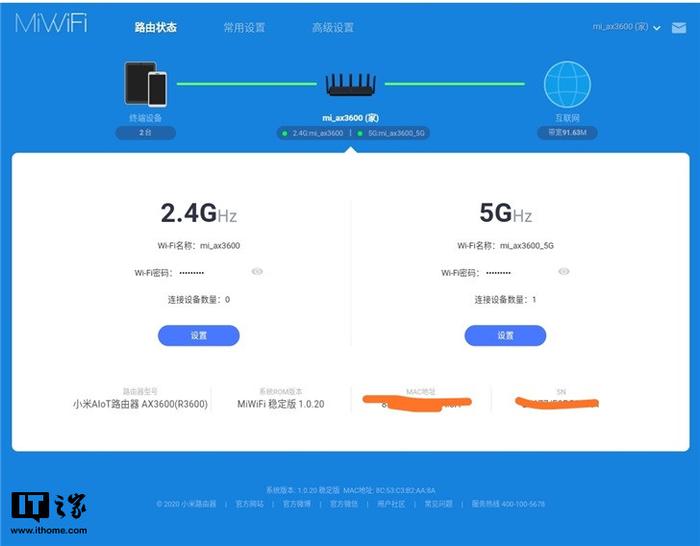Open the 用户社区 footer link

tap(391, 504)
